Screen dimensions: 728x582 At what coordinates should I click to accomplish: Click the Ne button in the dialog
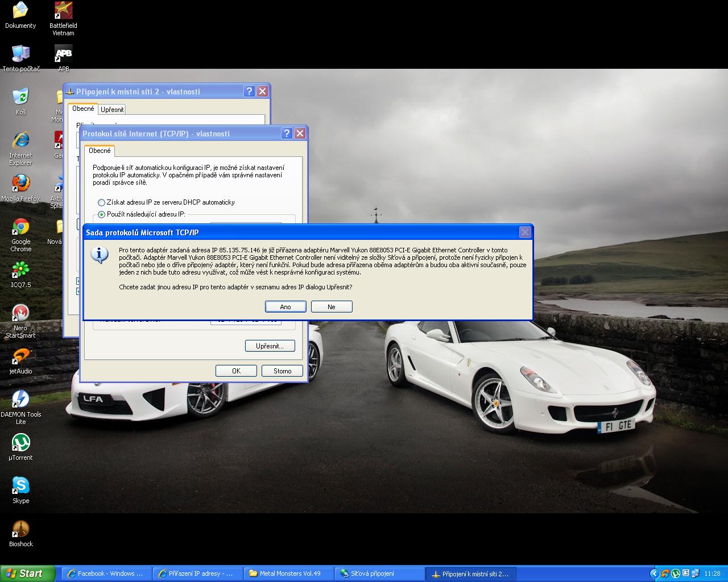click(x=332, y=307)
